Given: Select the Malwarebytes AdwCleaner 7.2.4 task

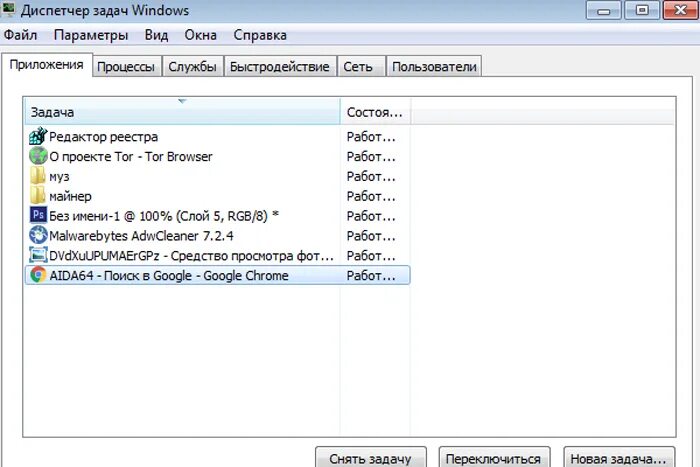Looking at the screenshot, I should (x=217, y=235).
